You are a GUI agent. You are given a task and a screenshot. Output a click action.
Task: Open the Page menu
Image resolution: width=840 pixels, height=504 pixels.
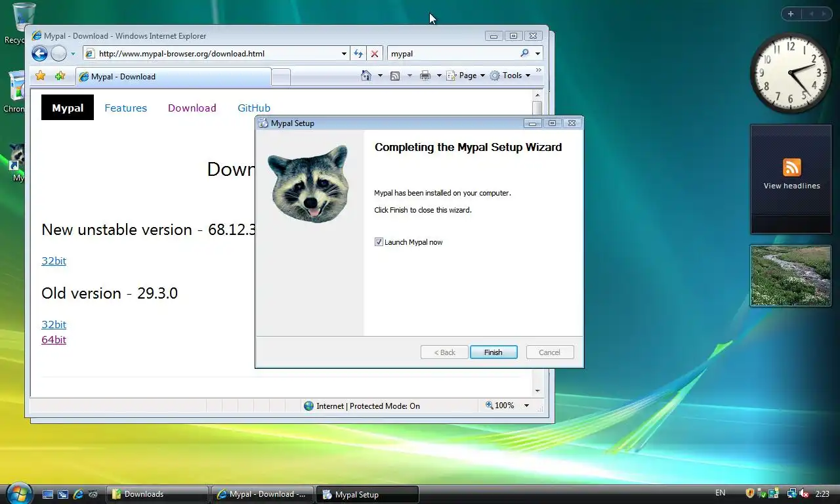click(x=466, y=75)
